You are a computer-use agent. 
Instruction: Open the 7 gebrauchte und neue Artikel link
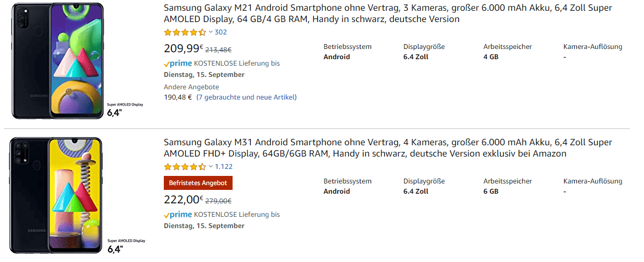click(x=247, y=97)
